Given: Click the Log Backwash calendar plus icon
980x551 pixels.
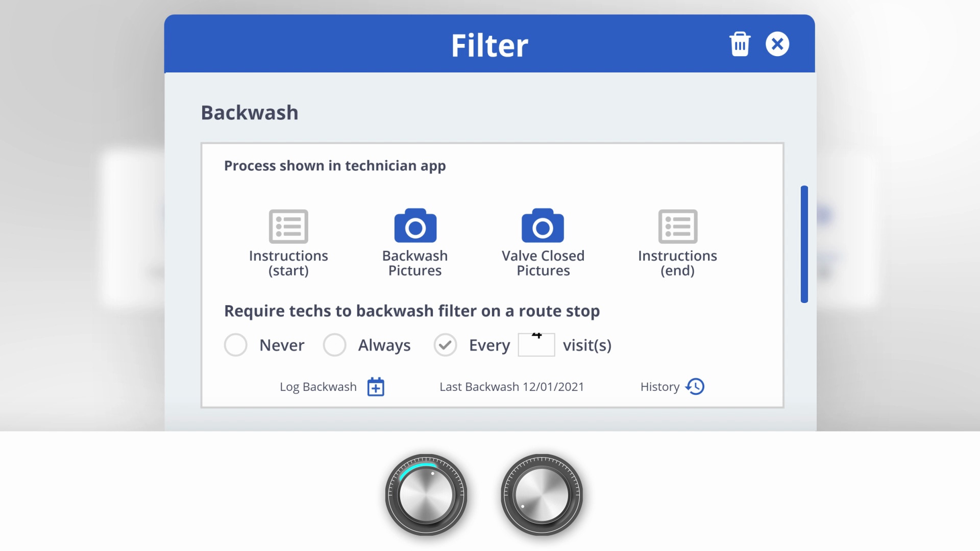Looking at the screenshot, I should 376,387.
